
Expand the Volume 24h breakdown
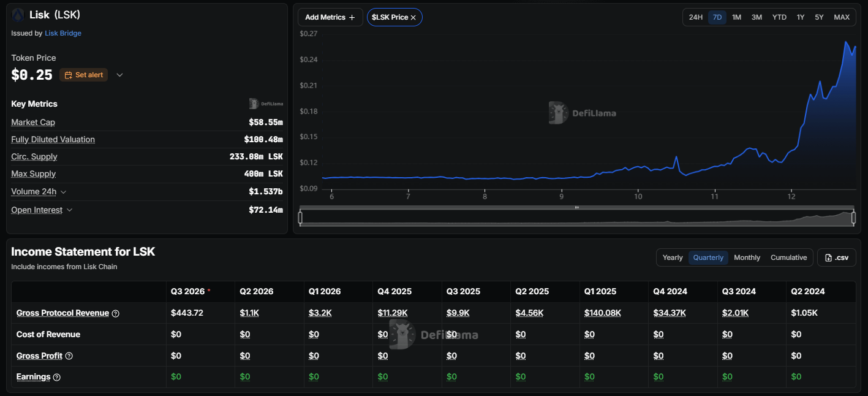click(x=64, y=192)
